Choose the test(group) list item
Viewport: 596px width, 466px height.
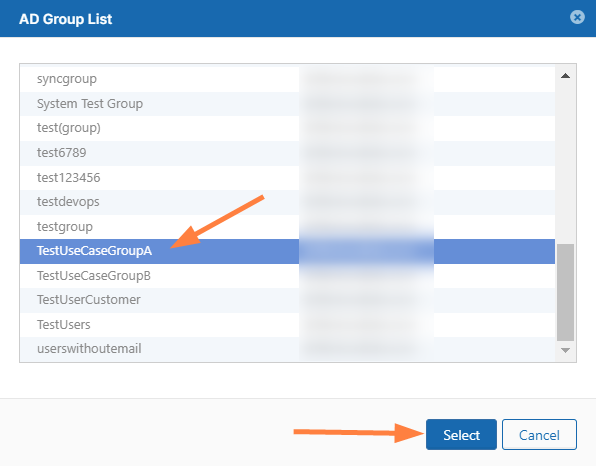point(287,128)
